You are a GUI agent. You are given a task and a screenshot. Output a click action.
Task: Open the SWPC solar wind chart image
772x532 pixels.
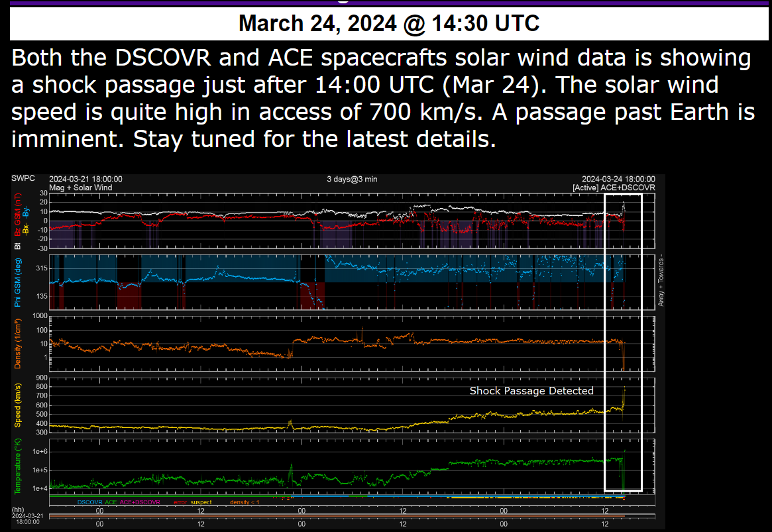pos(338,351)
